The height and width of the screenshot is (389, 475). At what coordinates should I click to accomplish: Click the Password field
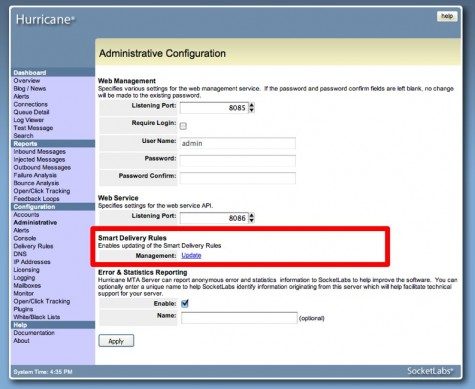pyautogui.click(x=237, y=161)
